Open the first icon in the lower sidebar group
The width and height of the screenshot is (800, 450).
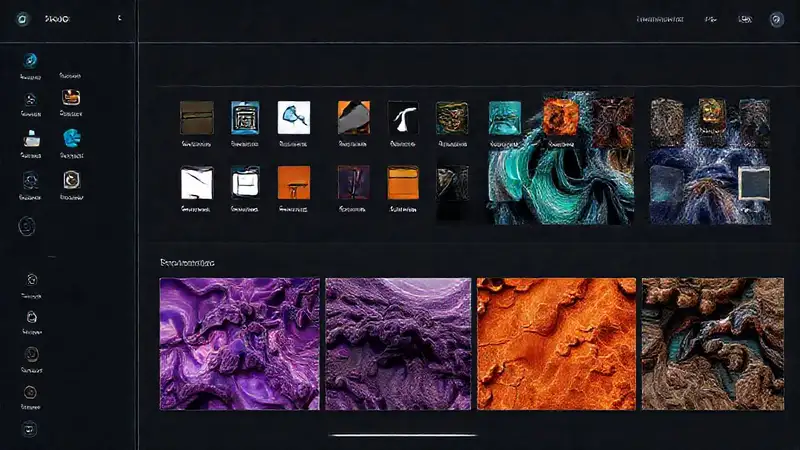(x=32, y=280)
